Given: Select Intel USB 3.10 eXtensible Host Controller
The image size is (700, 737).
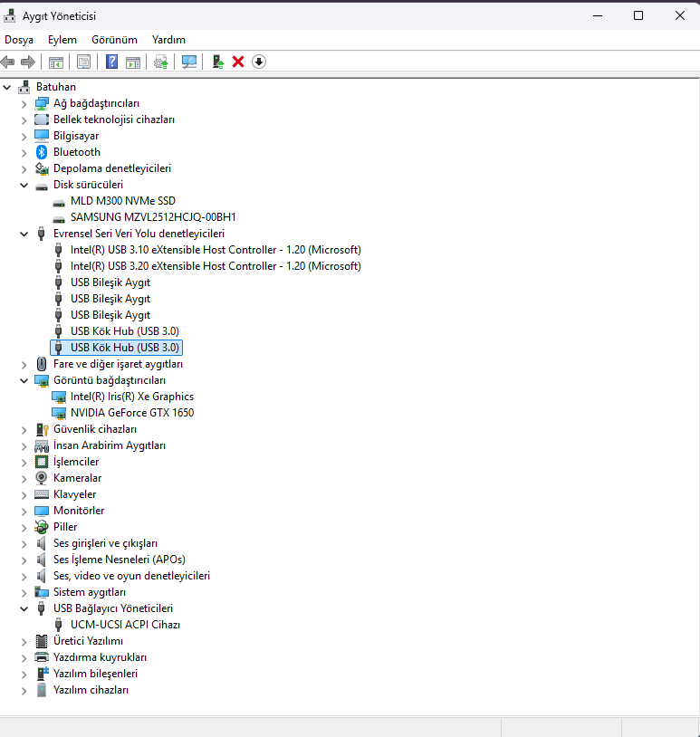Looking at the screenshot, I should tap(216, 250).
